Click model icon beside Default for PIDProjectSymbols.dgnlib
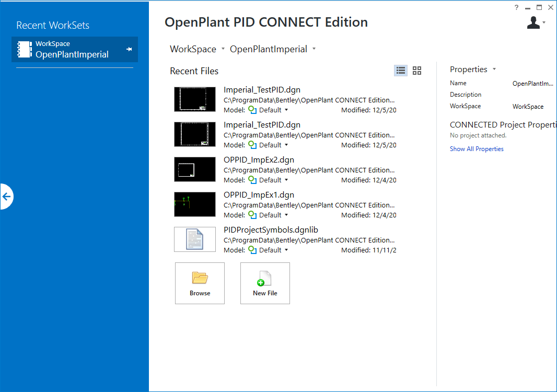The image size is (557, 392). [x=252, y=250]
